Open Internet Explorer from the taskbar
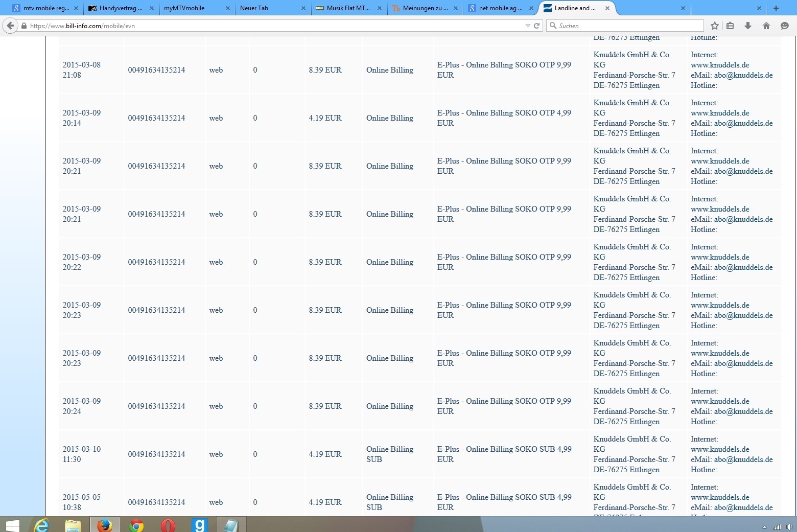797x532 pixels. point(41,525)
